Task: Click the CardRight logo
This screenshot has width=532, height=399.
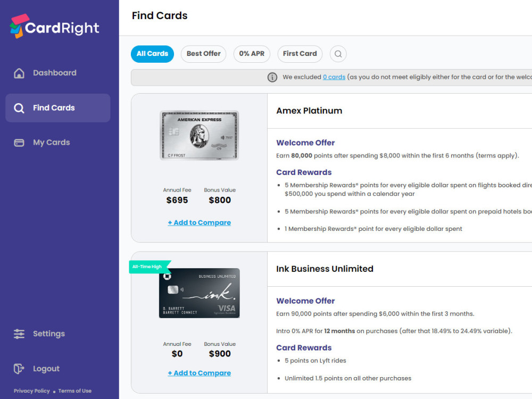Action: pyautogui.click(x=54, y=26)
